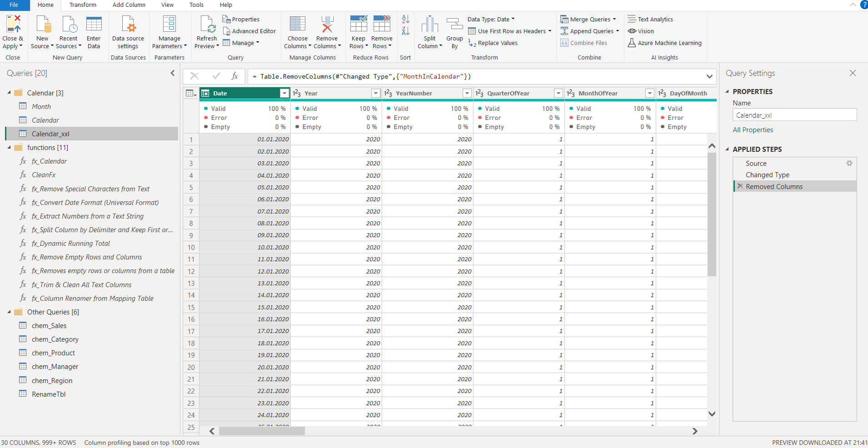The image size is (868, 448).
Task: Click the Refresh Preview icon
Action: coord(207,24)
